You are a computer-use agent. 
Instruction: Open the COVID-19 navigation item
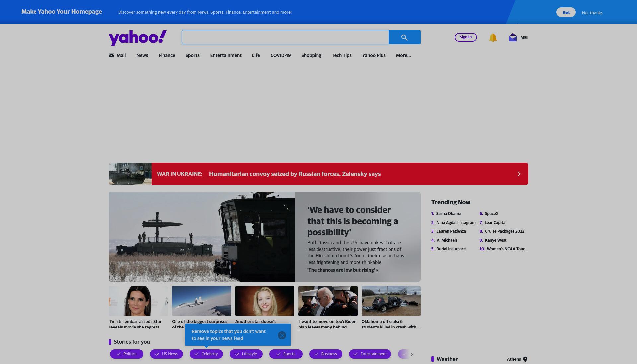pyautogui.click(x=280, y=55)
